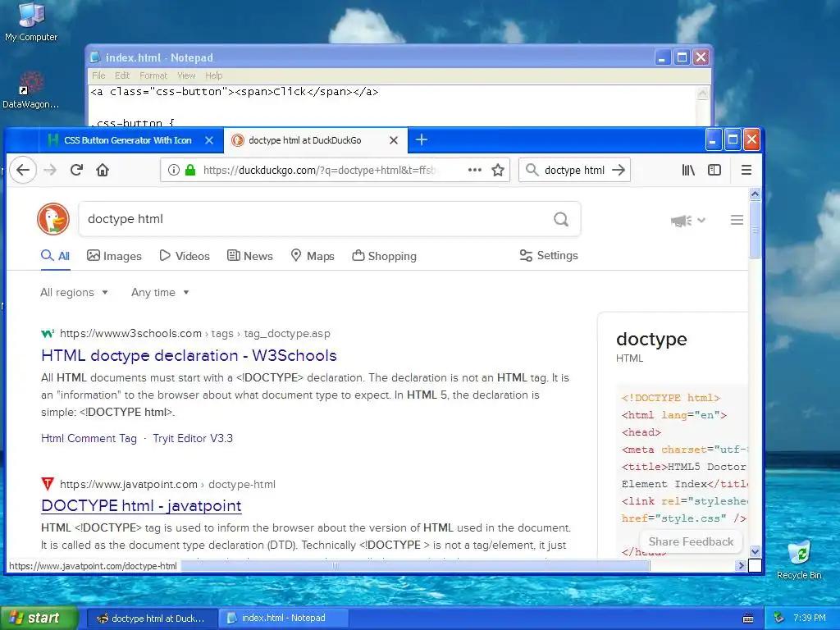The width and height of the screenshot is (840, 630).
Task: Click the W3Schools favicon in results
Action: coord(48,334)
